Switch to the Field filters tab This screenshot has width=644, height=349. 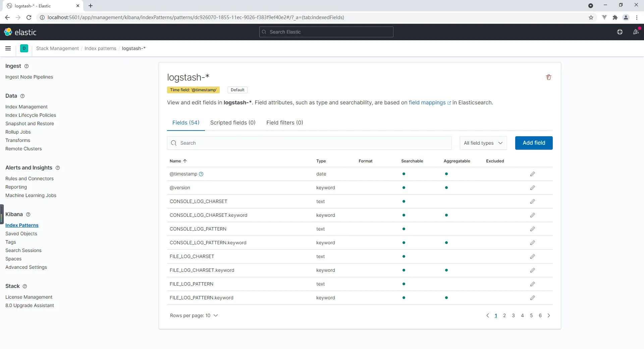tap(284, 122)
